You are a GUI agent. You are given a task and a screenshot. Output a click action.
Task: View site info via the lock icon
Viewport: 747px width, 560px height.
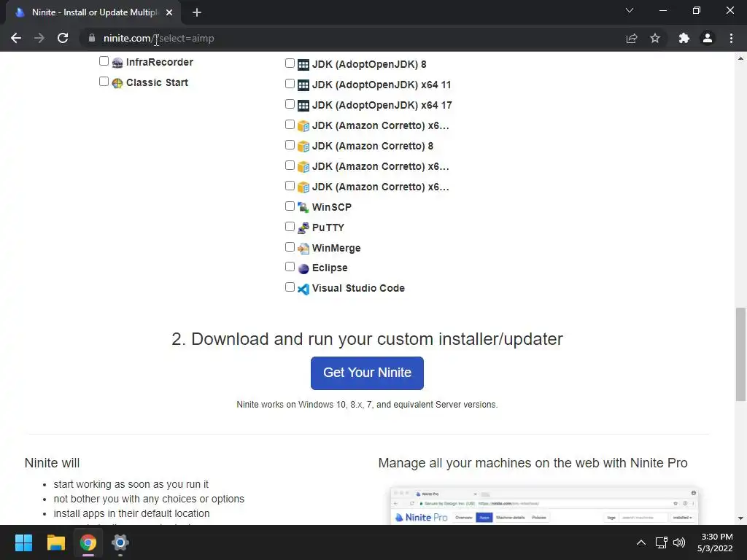click(92, 38)
